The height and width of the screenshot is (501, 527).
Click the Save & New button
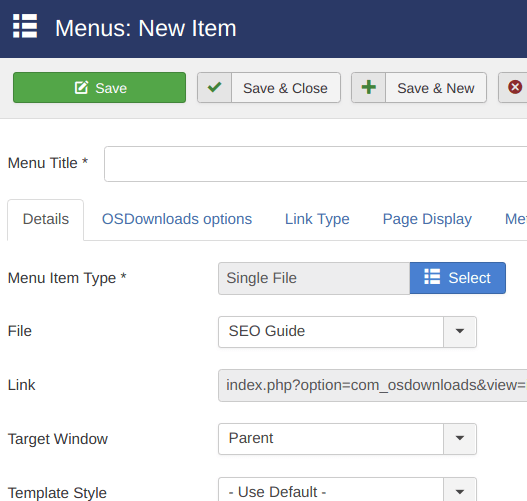point(419,88)
